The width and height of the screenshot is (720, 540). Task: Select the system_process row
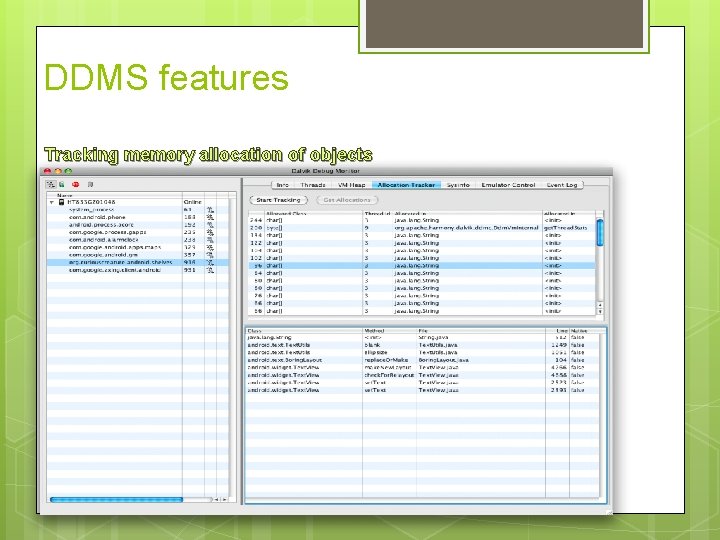click(138, 210)
